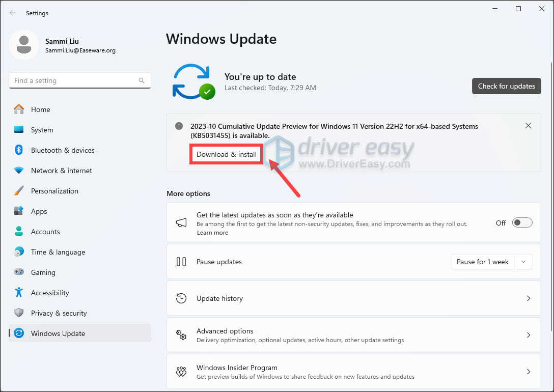The height and width of the screenshot is (392, 554).
Task: Open Windows Insider Program via its chevron
Action: pos(529,372)
